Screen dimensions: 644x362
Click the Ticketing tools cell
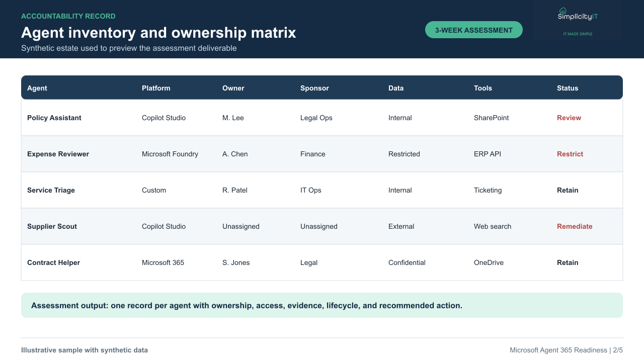pyautogui.click(x=488, y=190)
